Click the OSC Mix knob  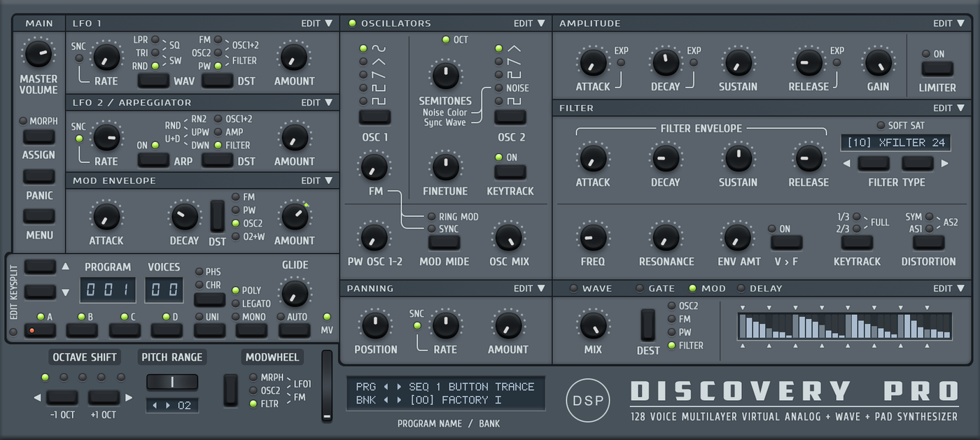click(x=509, y=236)
